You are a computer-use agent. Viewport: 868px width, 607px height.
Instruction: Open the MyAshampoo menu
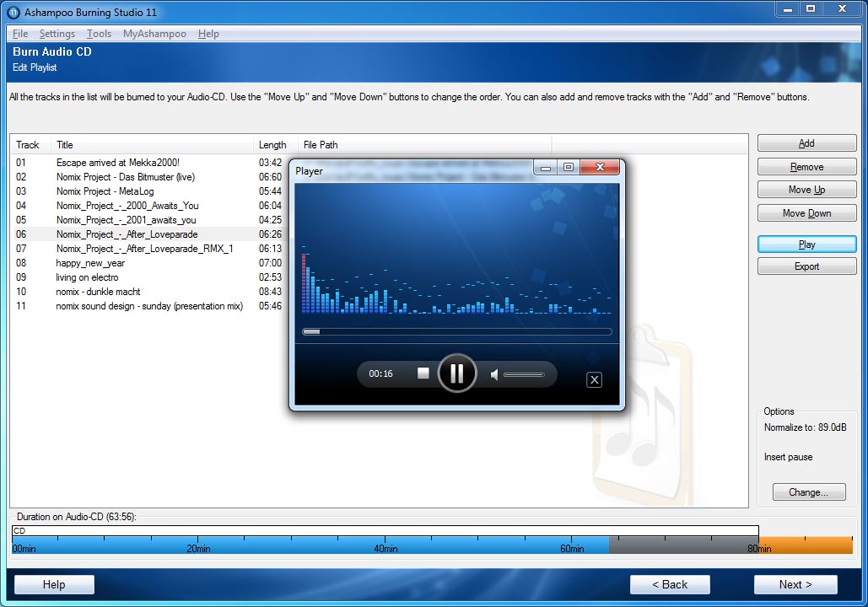[x=154, y=34]
